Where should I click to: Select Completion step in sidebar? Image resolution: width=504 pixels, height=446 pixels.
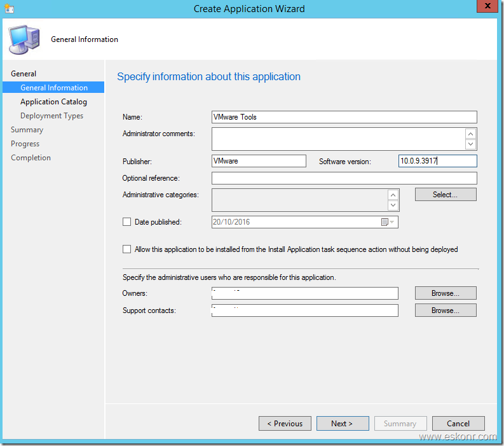[31, 158]
